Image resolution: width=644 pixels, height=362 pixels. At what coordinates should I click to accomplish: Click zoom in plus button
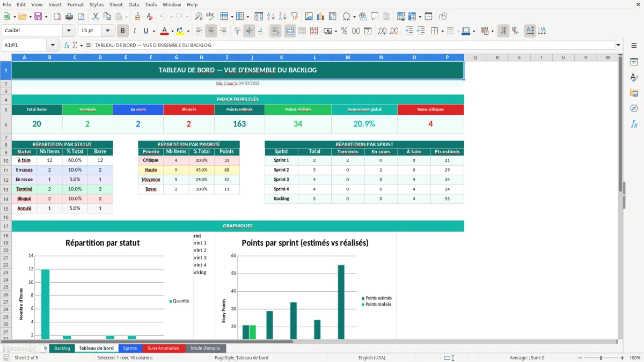pyautogui.click(x=623, y=358)
